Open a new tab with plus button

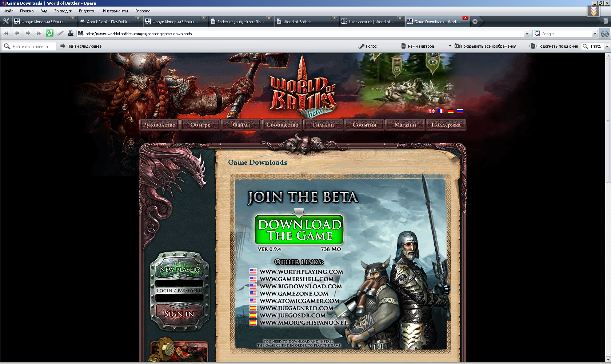(475, 21)
